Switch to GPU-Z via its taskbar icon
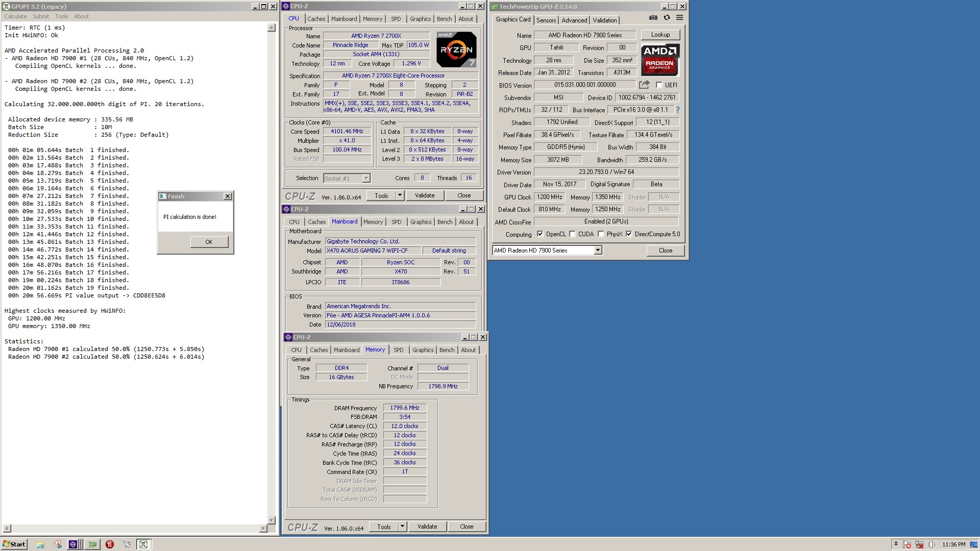 click(x=92, y=544)
